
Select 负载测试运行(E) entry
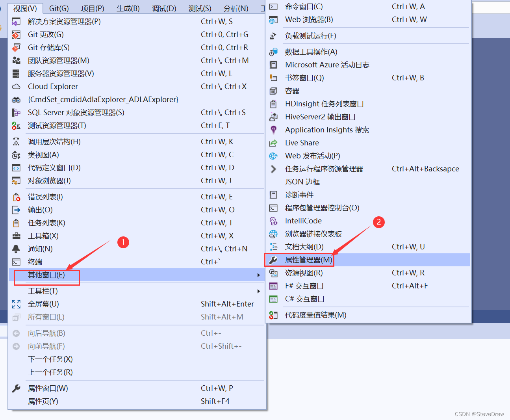point(368,36)
